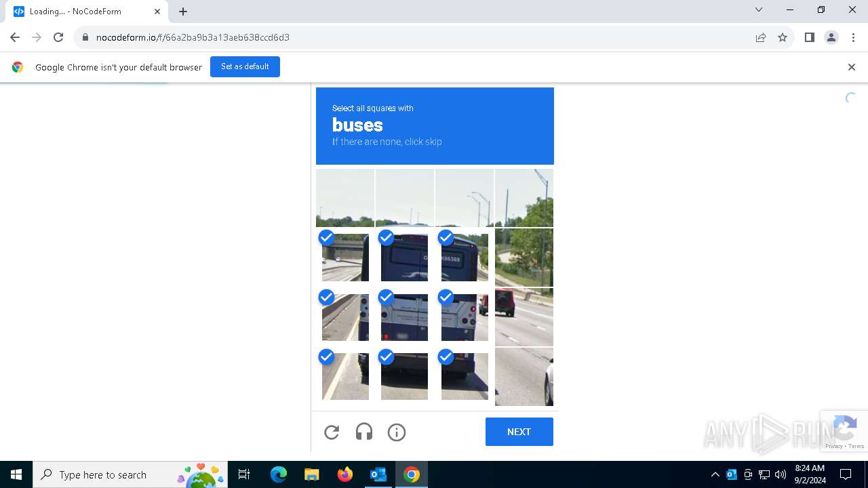This screenshot has width=868, height=488.
Task: Launch Microsoft Edge from taskbar
Action: [x=279, y=474]
